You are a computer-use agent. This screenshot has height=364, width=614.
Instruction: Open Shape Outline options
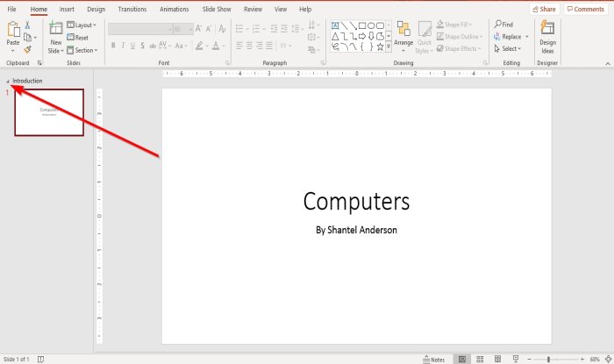pyautogui.click(x=460, y=37)
